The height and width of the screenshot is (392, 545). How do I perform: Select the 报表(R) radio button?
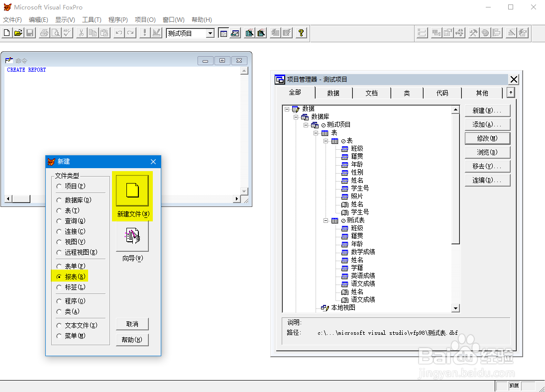59,277
